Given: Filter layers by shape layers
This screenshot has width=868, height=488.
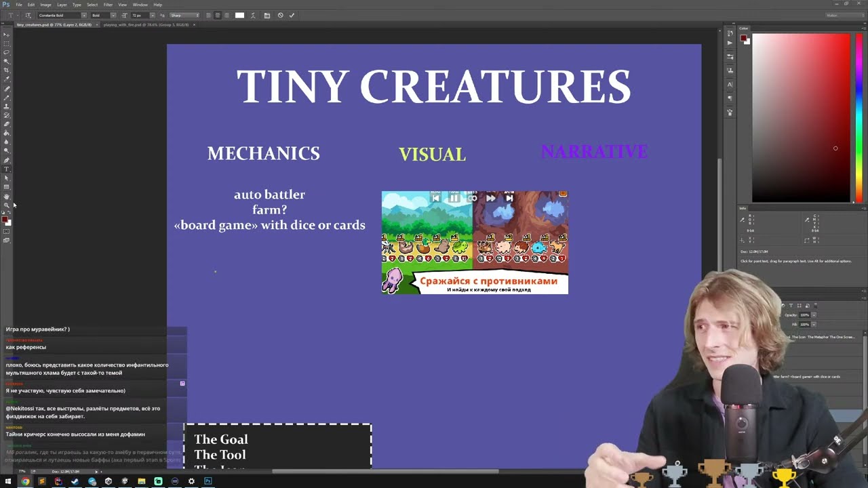Looking at the screenshot, I should coord(800,306).
